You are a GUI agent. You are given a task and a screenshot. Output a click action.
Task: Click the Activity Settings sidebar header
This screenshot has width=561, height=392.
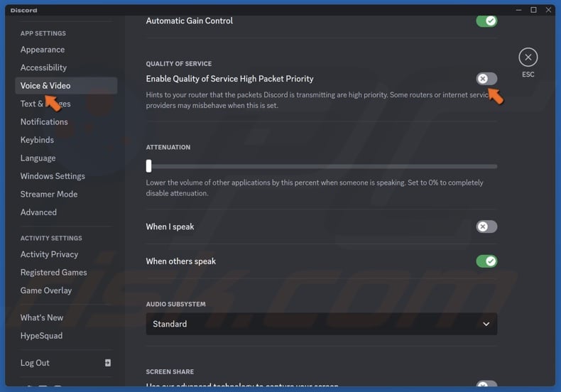coord(51,238)
